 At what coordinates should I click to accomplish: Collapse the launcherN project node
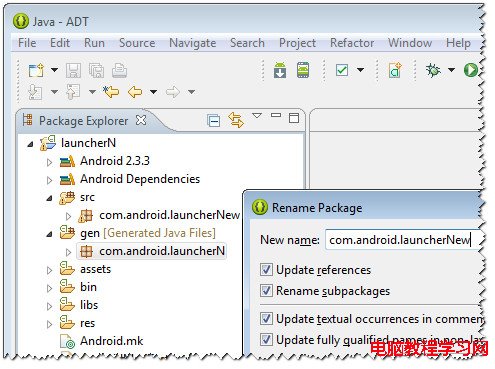(x=30, y=144)
